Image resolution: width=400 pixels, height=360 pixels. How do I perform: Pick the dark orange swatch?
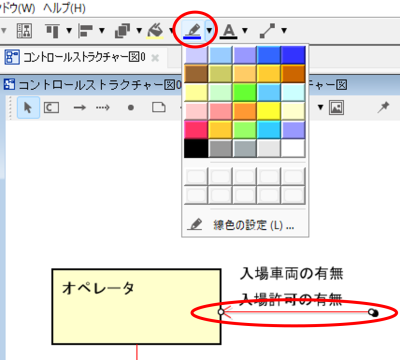point(293,73)
